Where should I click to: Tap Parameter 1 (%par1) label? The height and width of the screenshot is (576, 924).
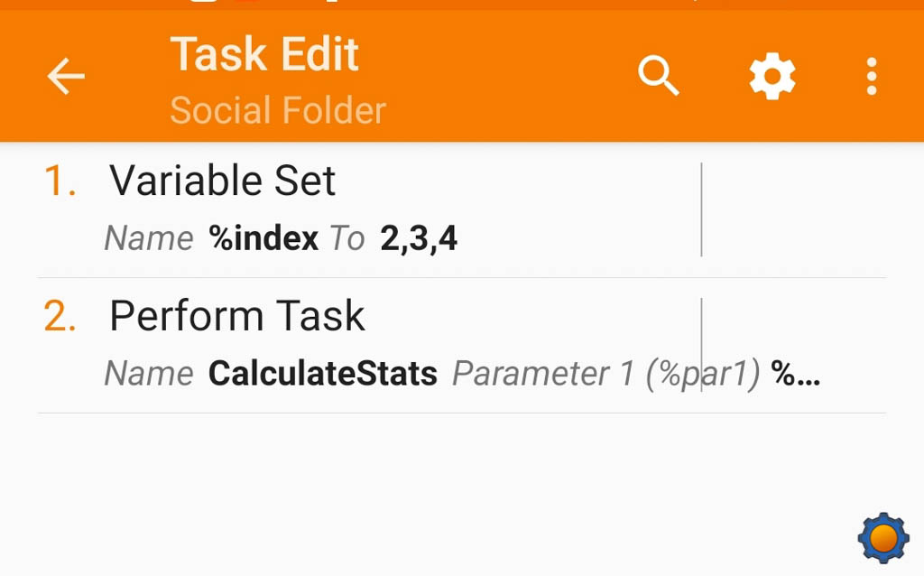(606, 375)
